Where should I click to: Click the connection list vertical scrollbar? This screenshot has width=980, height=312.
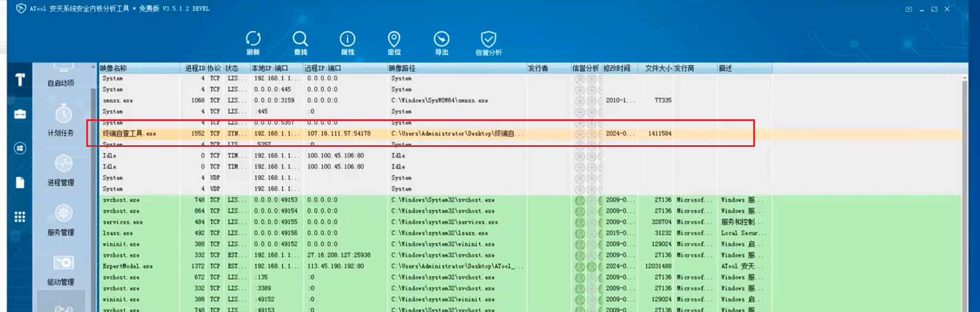[965, 193]
